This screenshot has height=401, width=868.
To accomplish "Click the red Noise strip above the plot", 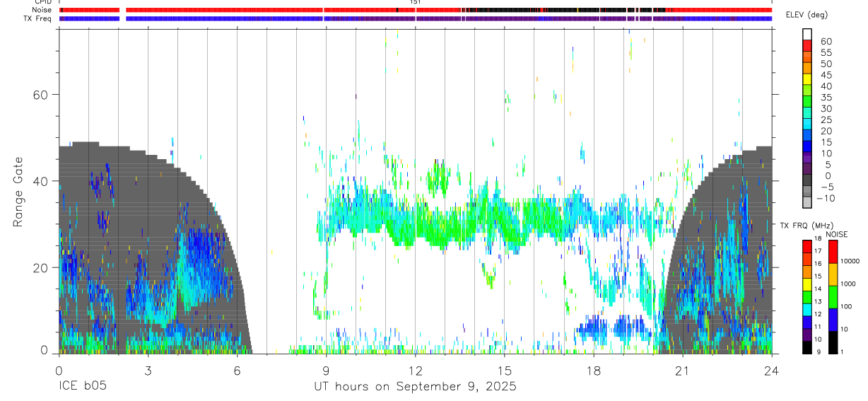I will (x=415, y=10).
